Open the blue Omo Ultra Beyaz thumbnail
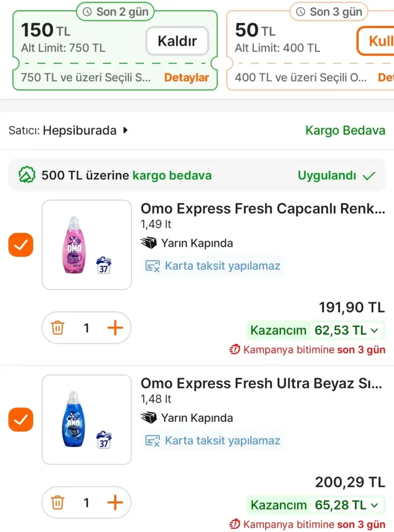The width and height of the screenshot is (394, 532). coord(87,420)
